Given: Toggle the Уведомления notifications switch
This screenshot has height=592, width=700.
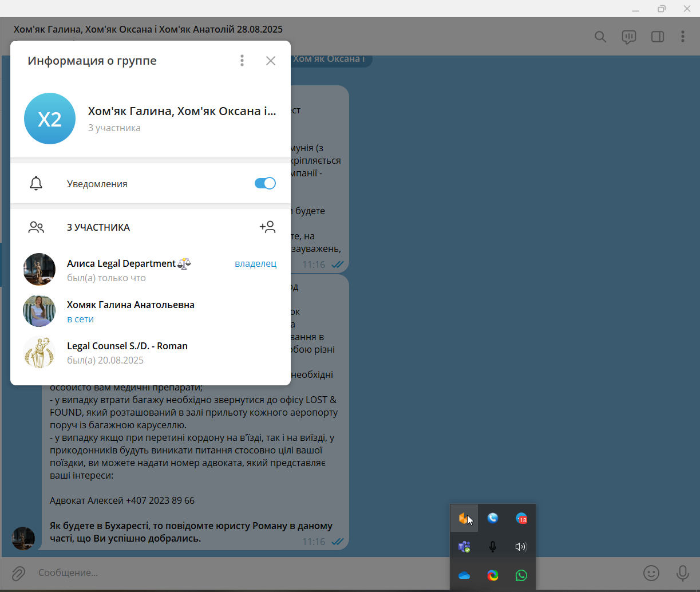Looking at the screenshot, I should click(x=265, y=183).
